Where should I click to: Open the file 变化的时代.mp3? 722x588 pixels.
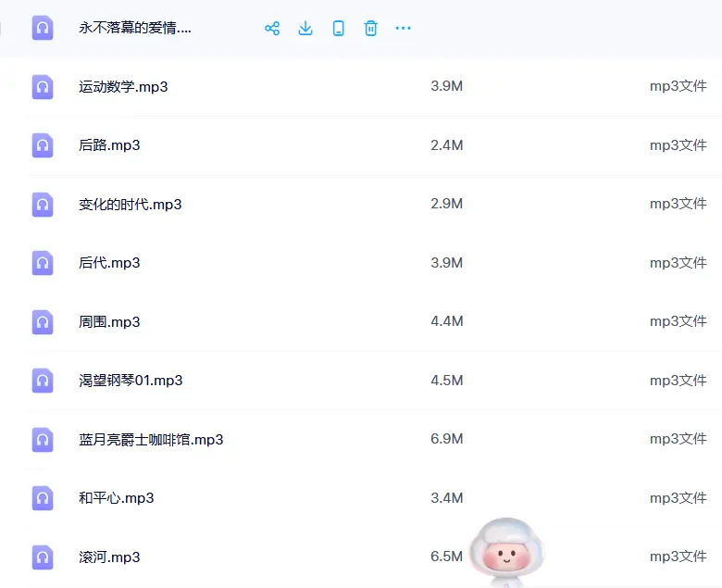tap(131, 205)
